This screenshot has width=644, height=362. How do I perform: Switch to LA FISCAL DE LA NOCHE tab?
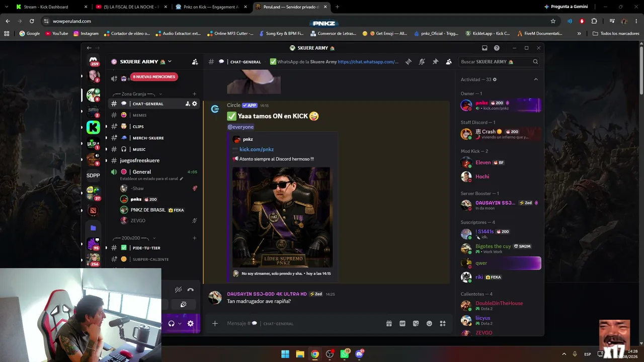pyautogui.click(x=131, y=7)
